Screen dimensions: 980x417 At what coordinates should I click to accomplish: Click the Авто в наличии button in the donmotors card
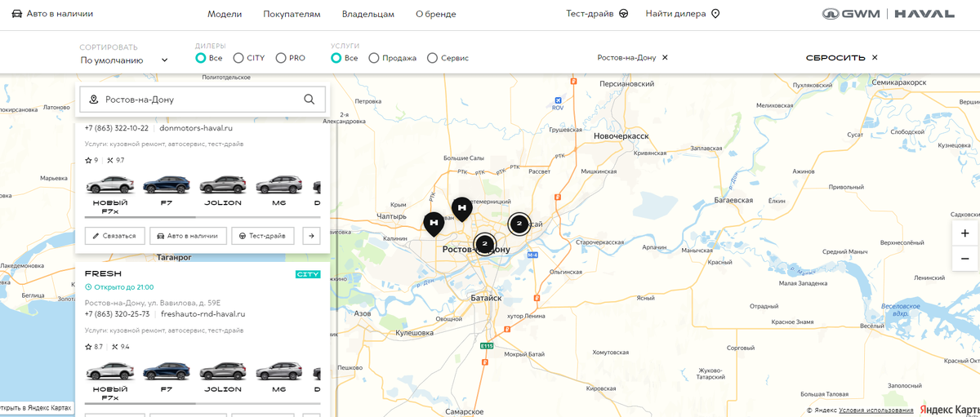pos(188,236)
